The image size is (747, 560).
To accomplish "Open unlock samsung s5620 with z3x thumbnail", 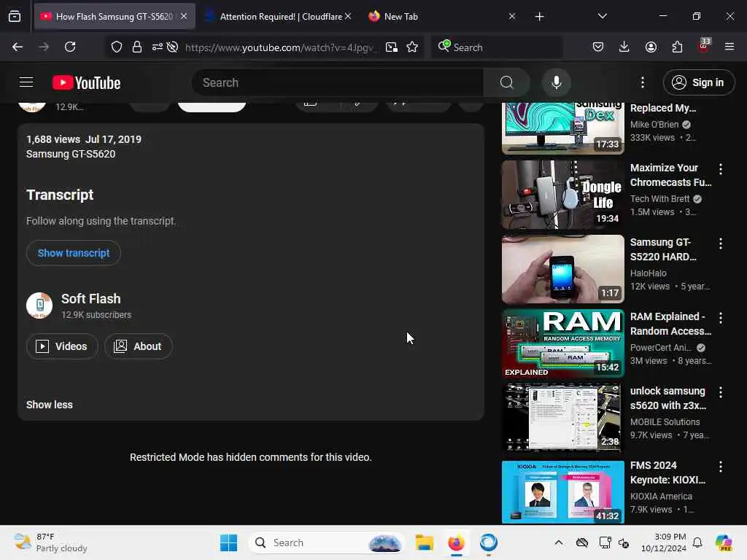I will click(562, 418).
